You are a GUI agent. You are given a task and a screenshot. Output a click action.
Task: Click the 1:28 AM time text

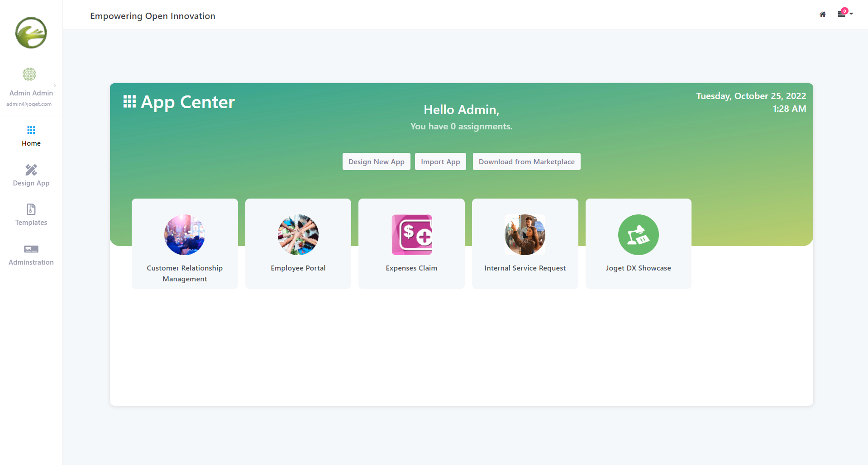(x=789, y=109)
